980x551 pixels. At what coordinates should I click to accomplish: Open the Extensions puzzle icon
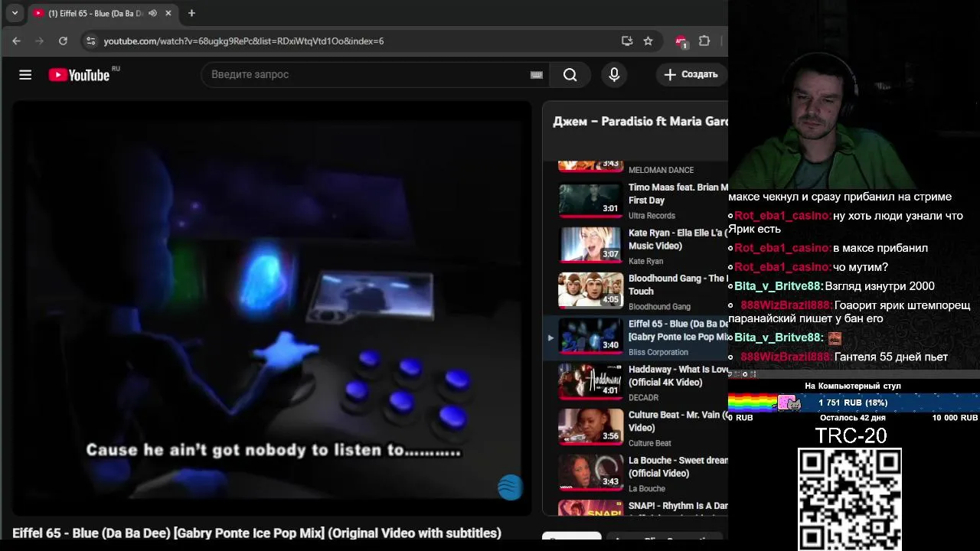click(x=704, y=41)
